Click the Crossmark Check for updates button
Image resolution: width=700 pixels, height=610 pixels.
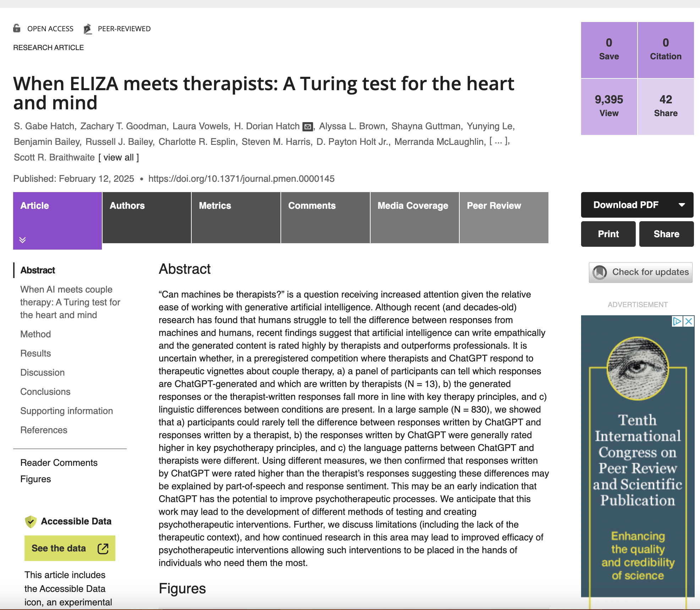(x=640, y=272)
